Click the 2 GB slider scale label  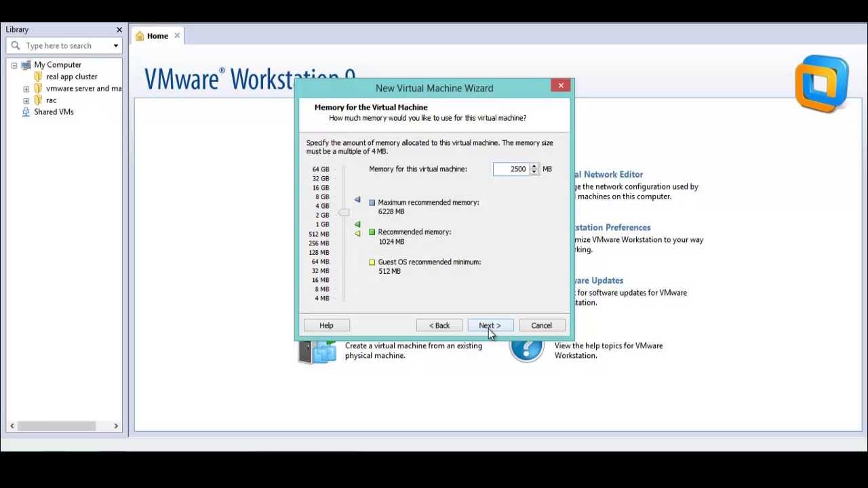(322, 215)
